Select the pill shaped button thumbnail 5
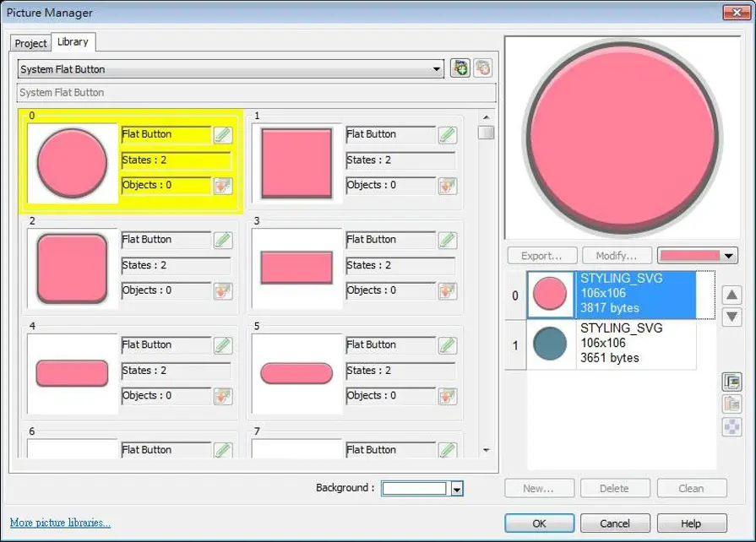 point(296,374)
